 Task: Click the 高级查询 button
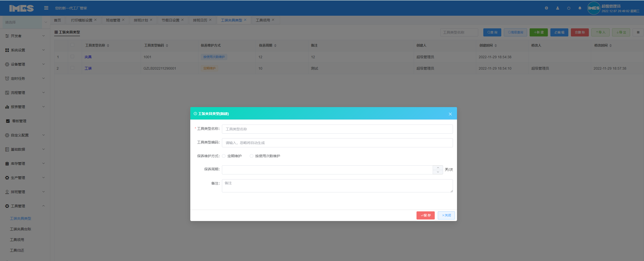[x=515, y=32]
